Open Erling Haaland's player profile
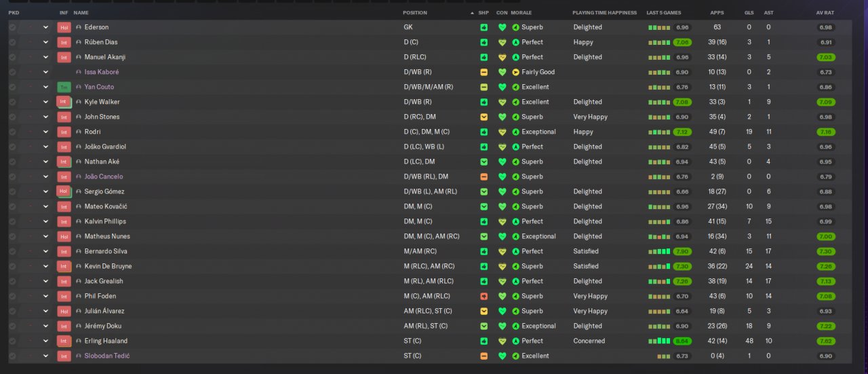This screenshot has height=374, width=868. [x=106, y=341]
